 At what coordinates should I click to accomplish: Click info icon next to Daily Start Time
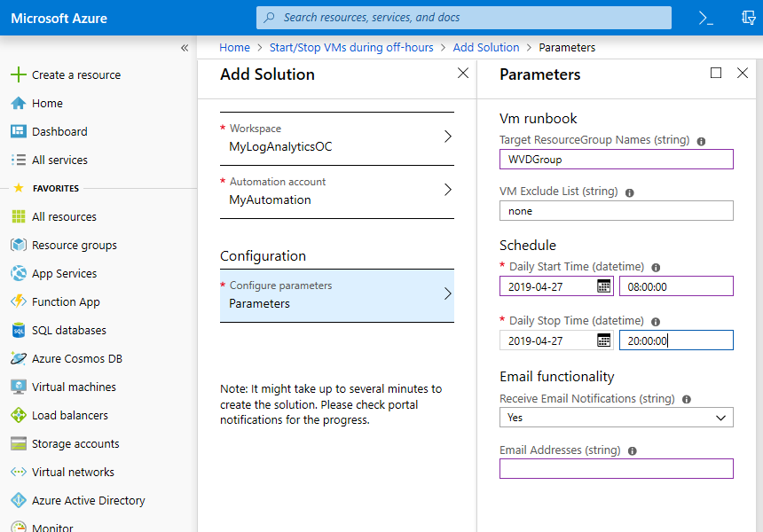pos(656,268)
